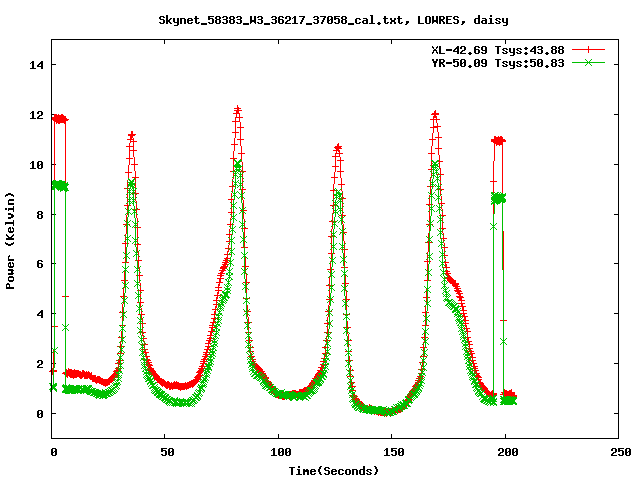This screenshot has height=480, width=640.
Task: Click the x-axis tick label 200
Action: click(x=508, y=452)
